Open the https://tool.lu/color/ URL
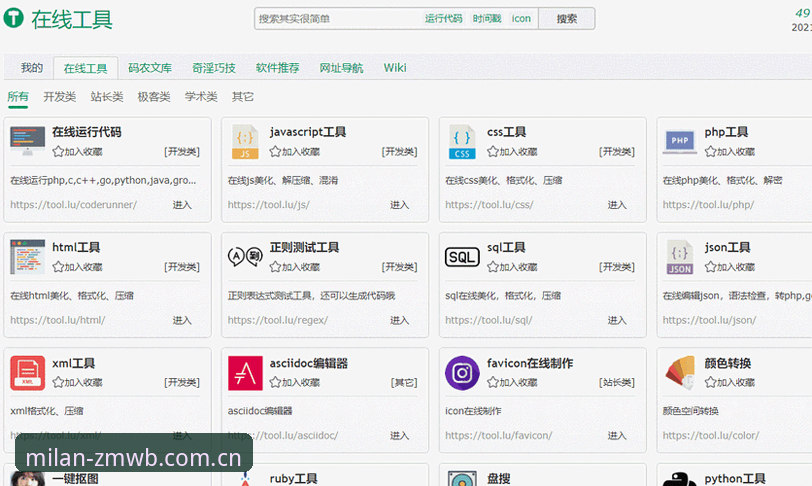The height and width of the screenshot is (486, 812). (x=711, y=436)
